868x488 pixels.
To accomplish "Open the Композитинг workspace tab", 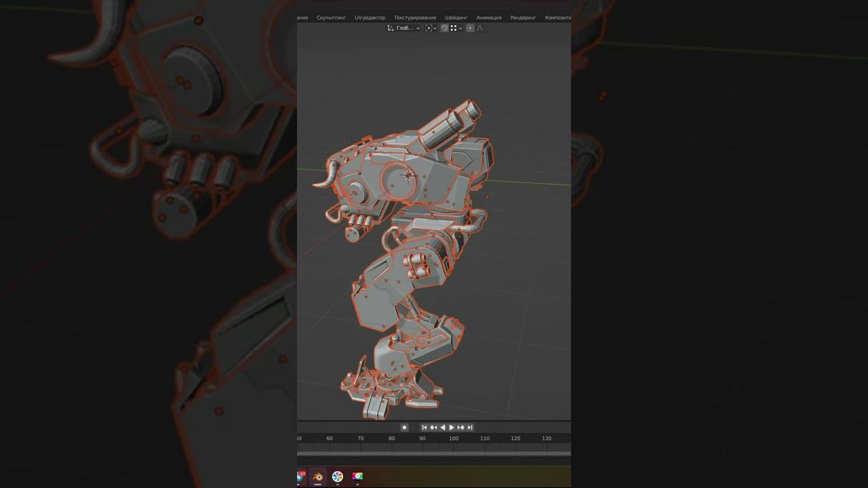I will pyautogui.click(x=558, y=18).
